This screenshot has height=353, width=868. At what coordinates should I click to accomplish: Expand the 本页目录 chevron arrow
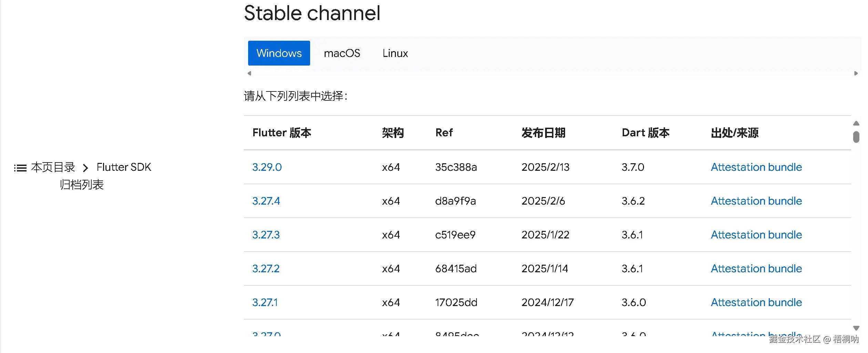pos(85,168)
